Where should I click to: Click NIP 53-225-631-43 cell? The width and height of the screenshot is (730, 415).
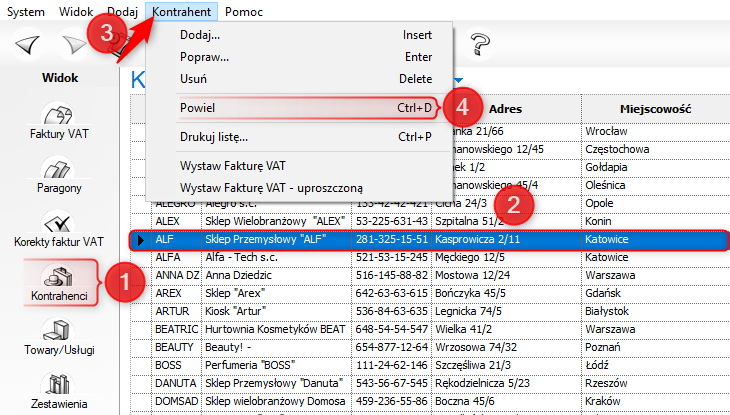[392, 221]
